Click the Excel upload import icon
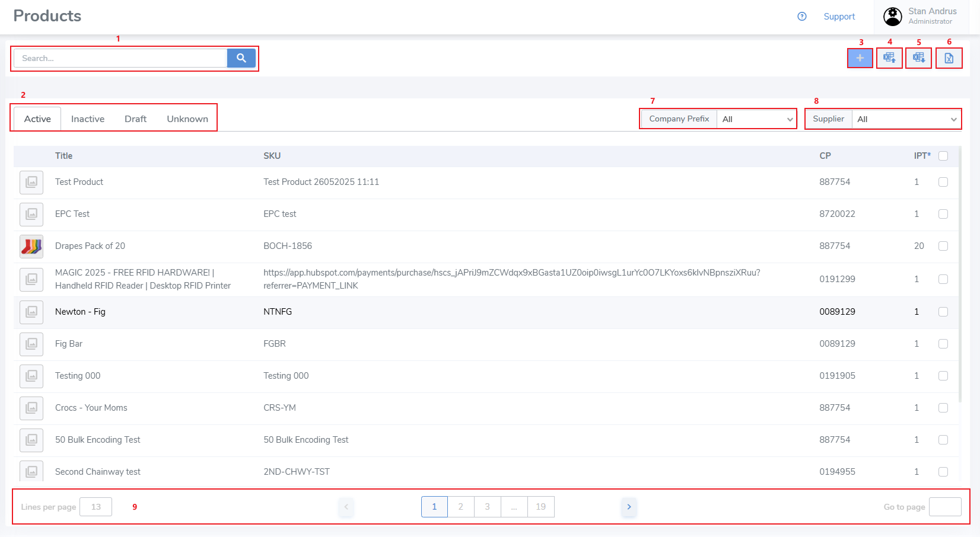Image resolution: width=980 pixels, height=537 pixels. click(x=889, y=58)
